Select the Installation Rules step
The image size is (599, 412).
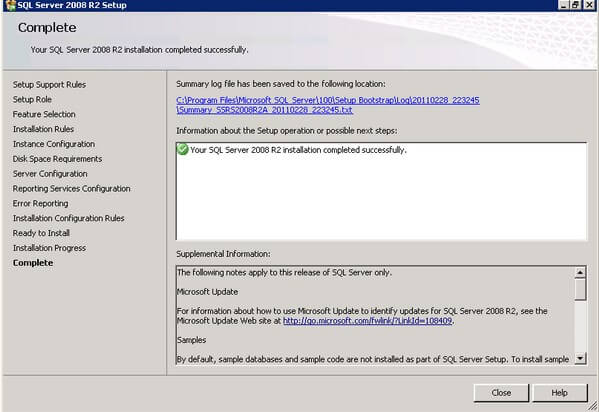[x=43, y=129]
